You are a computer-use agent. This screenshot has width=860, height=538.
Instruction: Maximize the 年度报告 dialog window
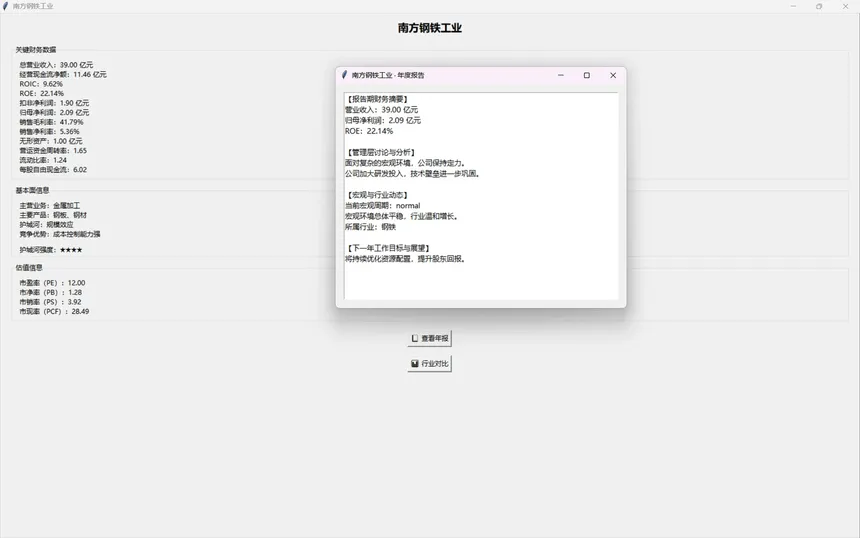click(x=586, y=75)
